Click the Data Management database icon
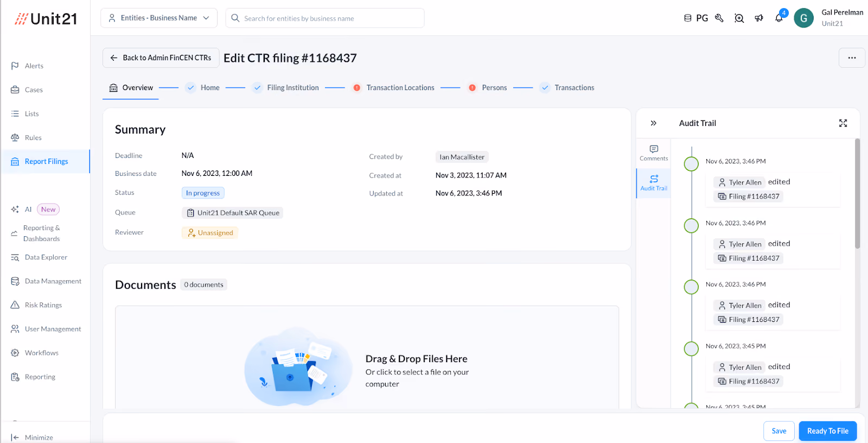The height and width of the screenshot is (443, 868). point(15,281)
